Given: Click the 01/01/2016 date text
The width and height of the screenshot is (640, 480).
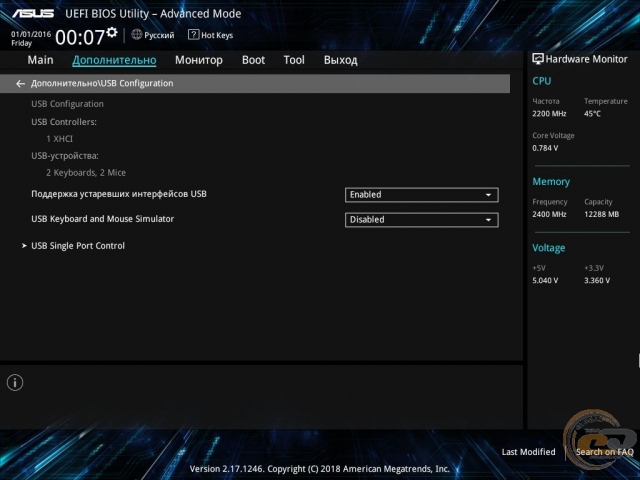Looking at the screenshot, I should pyautogui.click(x=31, y=34).
